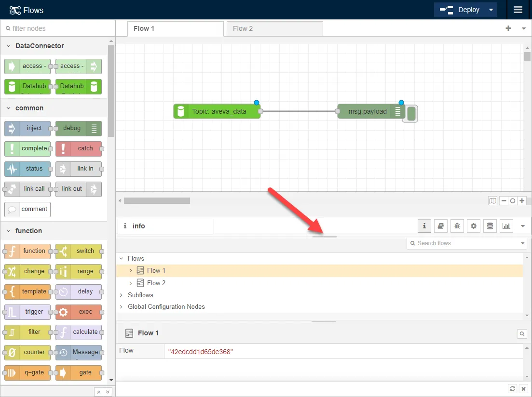
Task: Show the info sidebar tab icon button
Action: [x=424, y=226]
